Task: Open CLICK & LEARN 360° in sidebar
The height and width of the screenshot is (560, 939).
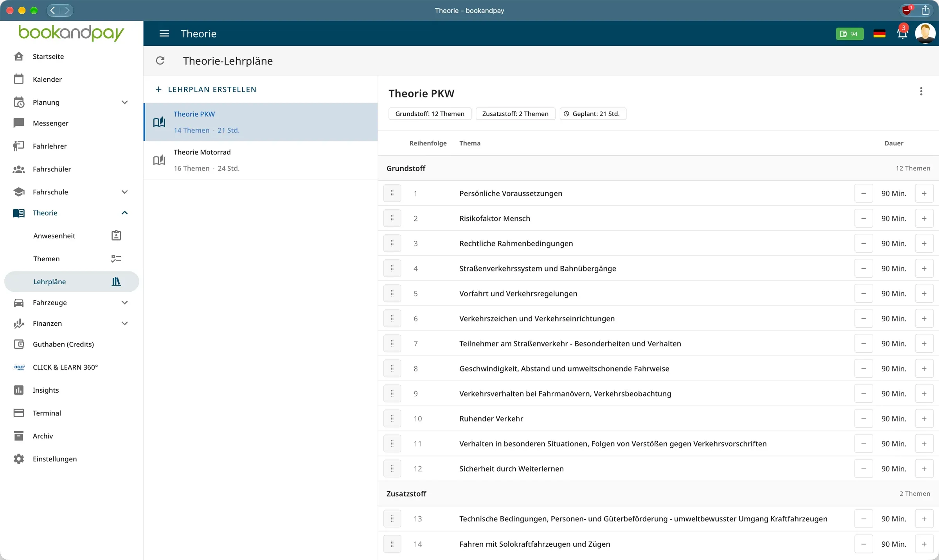Action: (72, 367)
